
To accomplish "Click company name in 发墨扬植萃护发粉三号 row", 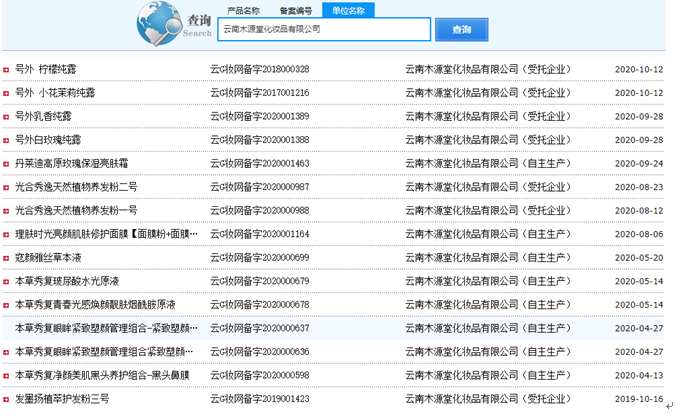I will tap(488, 400).
